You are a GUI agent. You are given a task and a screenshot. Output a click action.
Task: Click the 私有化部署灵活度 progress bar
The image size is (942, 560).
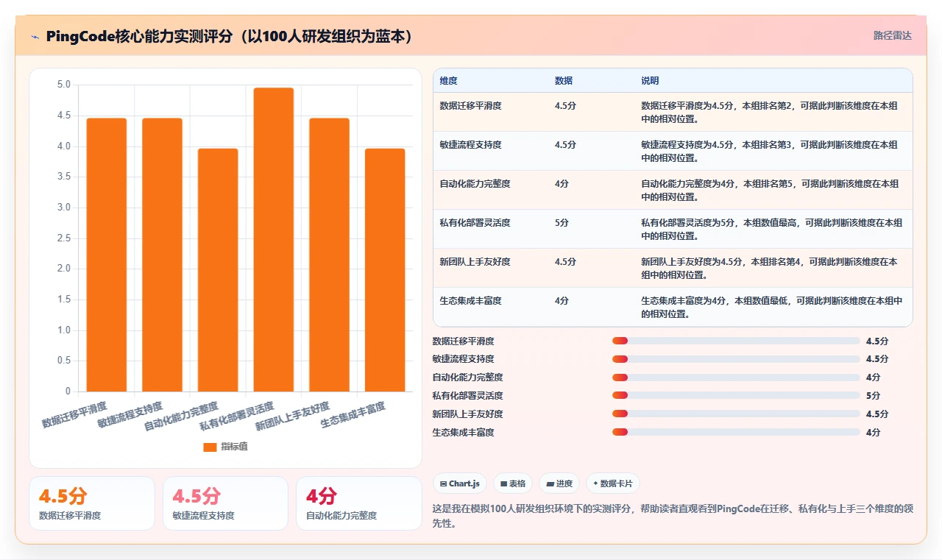point(736,396)
